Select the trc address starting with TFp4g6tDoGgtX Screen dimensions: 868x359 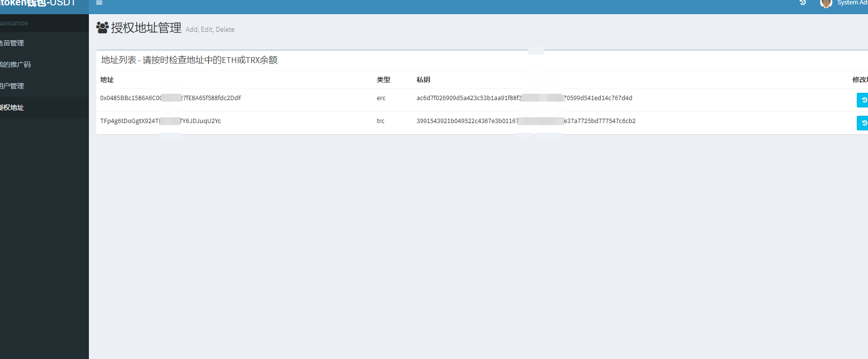[161, 121]
